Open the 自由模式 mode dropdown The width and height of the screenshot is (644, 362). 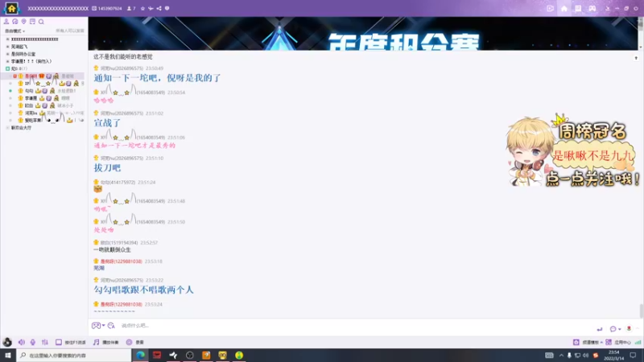14,31
